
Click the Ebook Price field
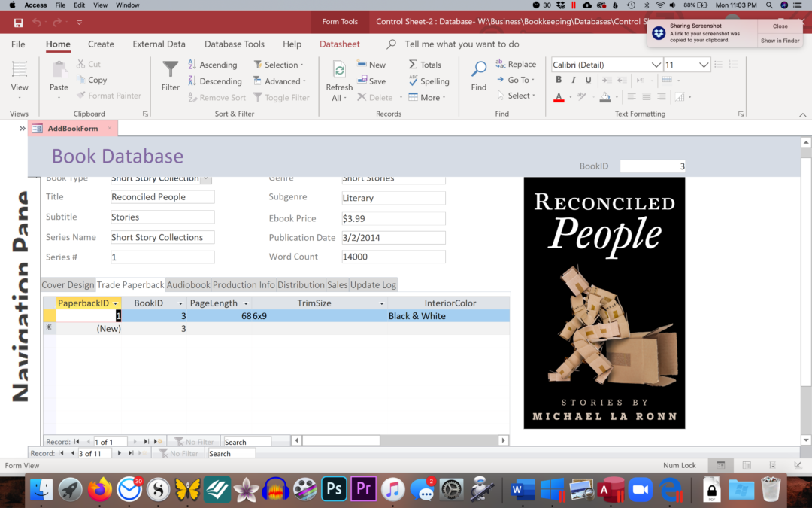point(393,218)
